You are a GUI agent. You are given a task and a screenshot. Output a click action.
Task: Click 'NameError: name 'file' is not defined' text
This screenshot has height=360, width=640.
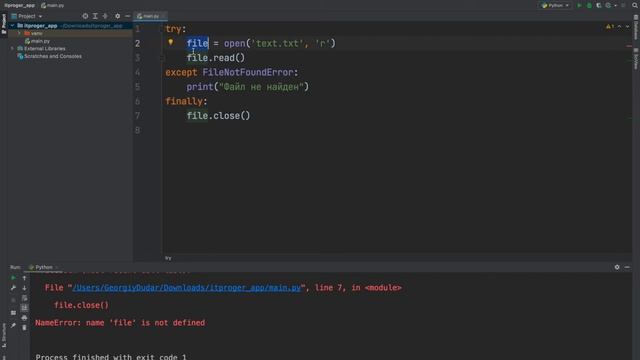click(x=120, y=322)
